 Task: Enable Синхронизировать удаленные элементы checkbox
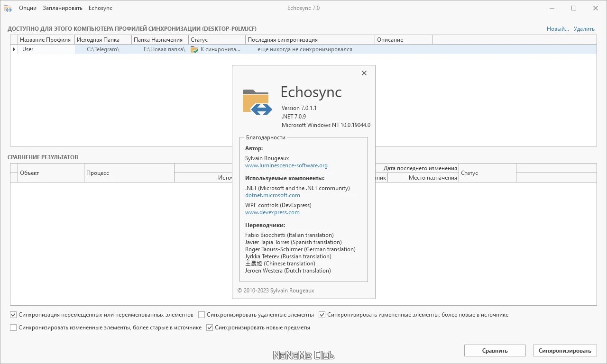pos(202,315)
